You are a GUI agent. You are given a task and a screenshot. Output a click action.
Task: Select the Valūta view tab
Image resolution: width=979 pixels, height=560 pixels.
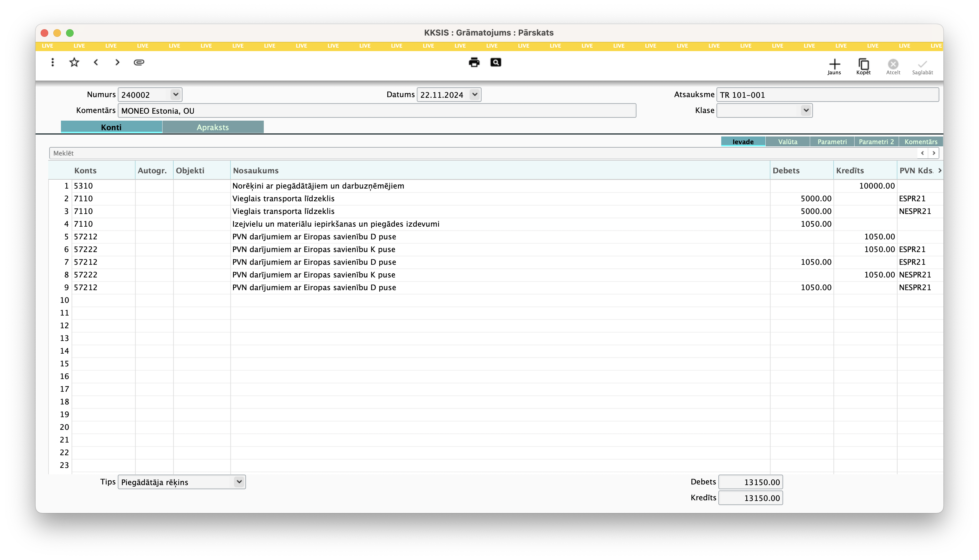(x=788, y=142)
